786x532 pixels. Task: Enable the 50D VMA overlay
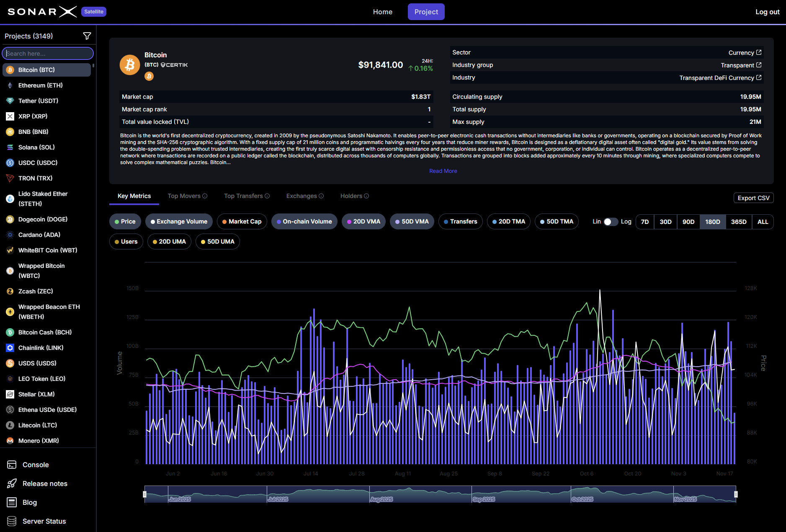pos(412,221)
